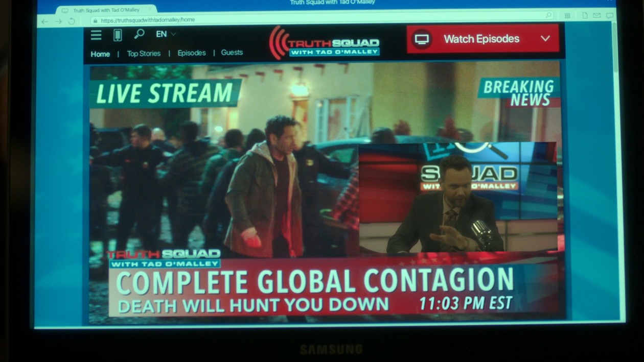644x362 pixels.
Task: Click the browser page document icon
Action: 585,15
